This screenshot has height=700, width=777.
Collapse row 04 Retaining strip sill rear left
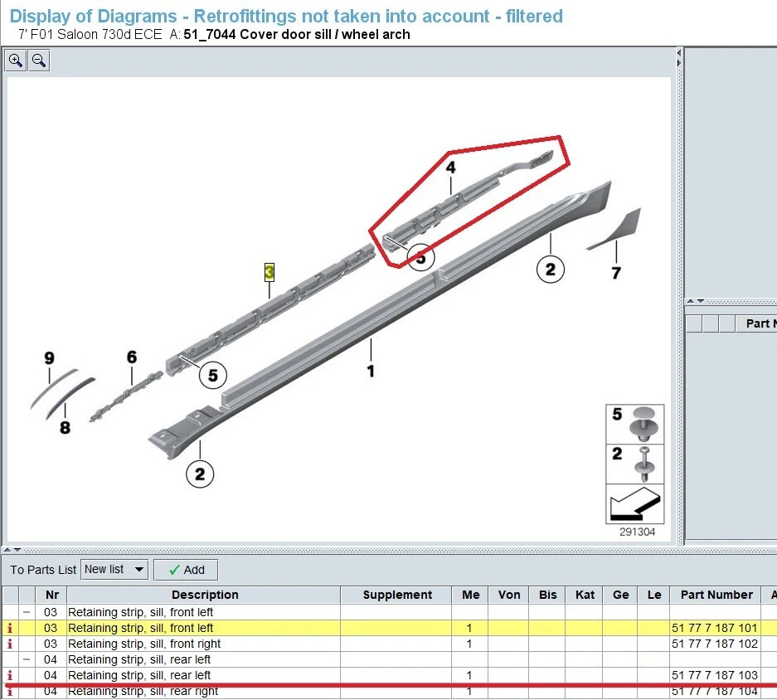[x=28, y=659]
